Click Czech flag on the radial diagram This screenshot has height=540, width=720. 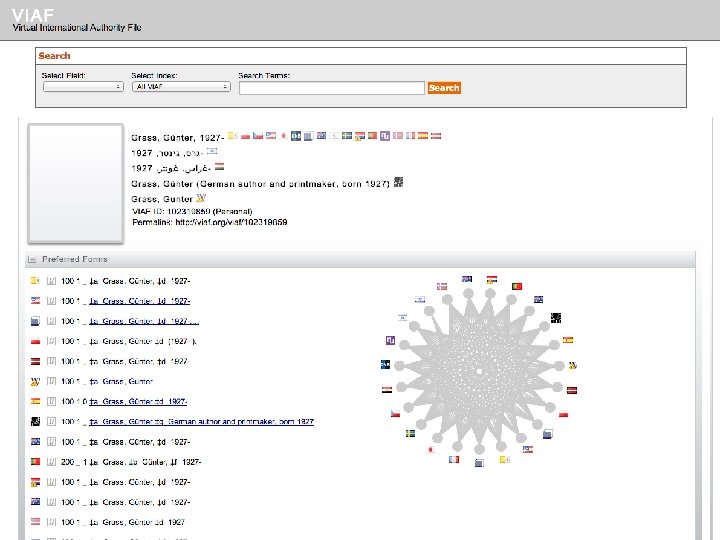(395, 413)
